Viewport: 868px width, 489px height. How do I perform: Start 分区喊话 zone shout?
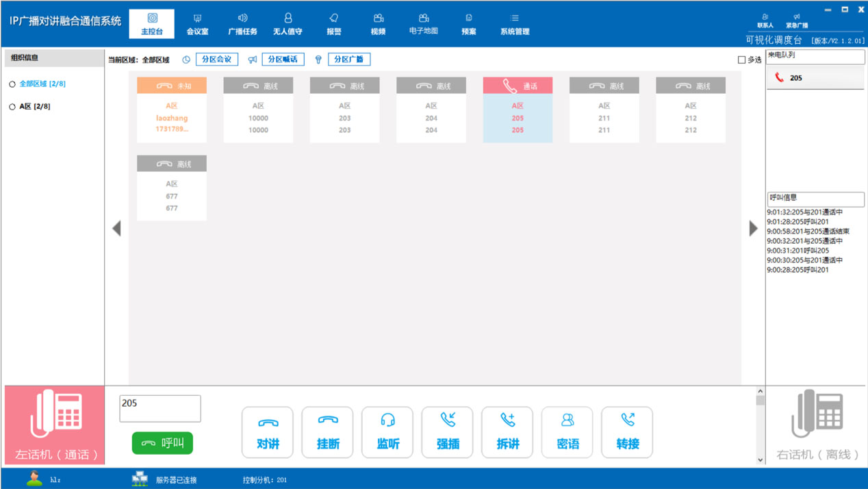pyautogui.click(x=283, y=60)
